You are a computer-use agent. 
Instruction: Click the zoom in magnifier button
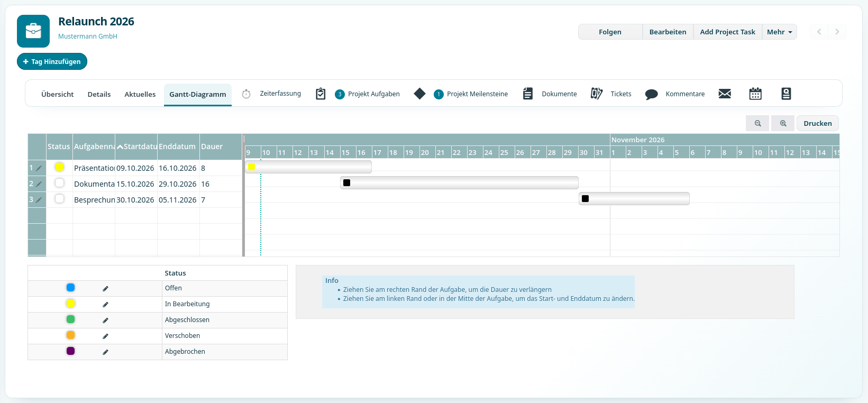tap(783, 123)
